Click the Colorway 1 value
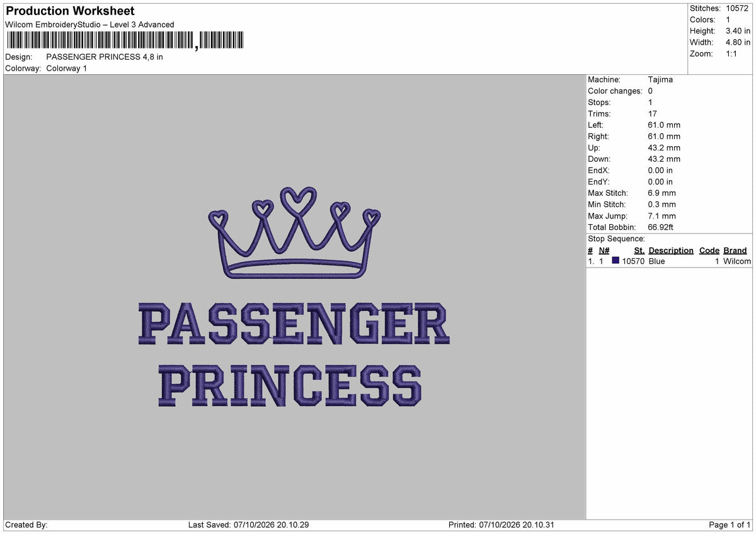 (x=67, y=68)
